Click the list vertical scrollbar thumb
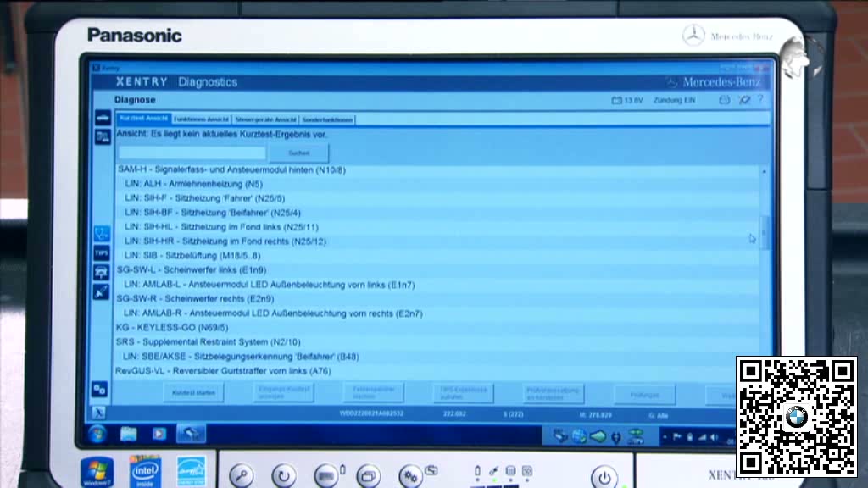The height and width of the screenshot is (488, 868). (x=765, y=232)
